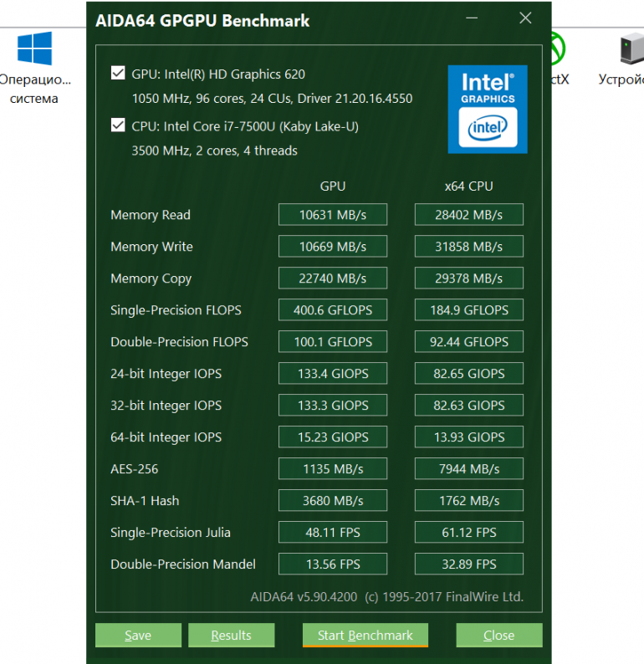Screen dimensions: 644x664
Task: Click the Double-Precision FLOPS label
Action: pyautogui.click(x=179, y=342)
